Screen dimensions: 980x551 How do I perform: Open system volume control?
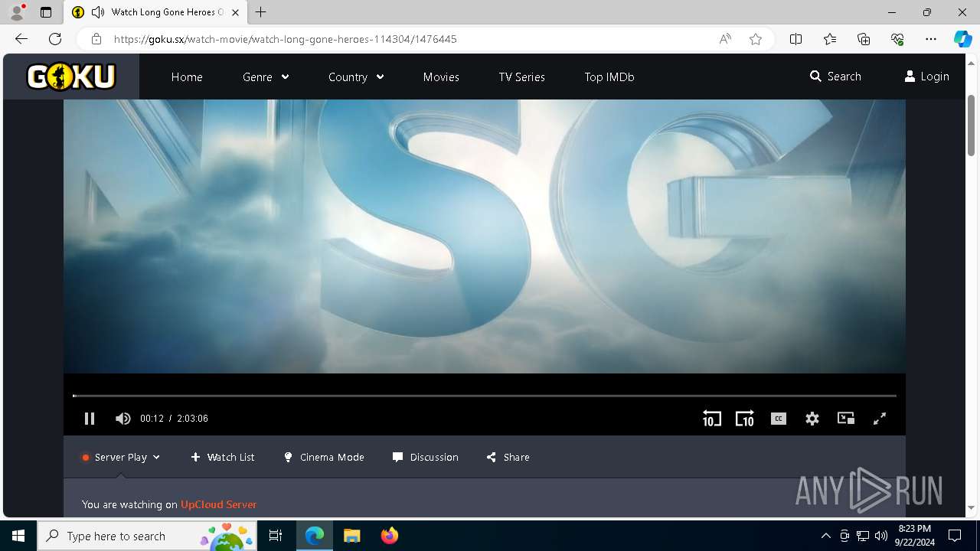tap(880, 536)
